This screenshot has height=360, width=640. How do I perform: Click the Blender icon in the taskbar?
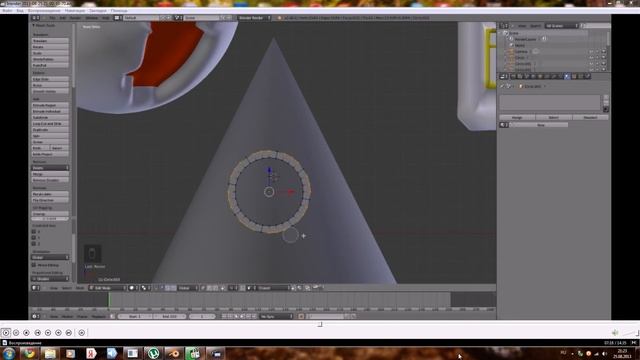point(173,353)
